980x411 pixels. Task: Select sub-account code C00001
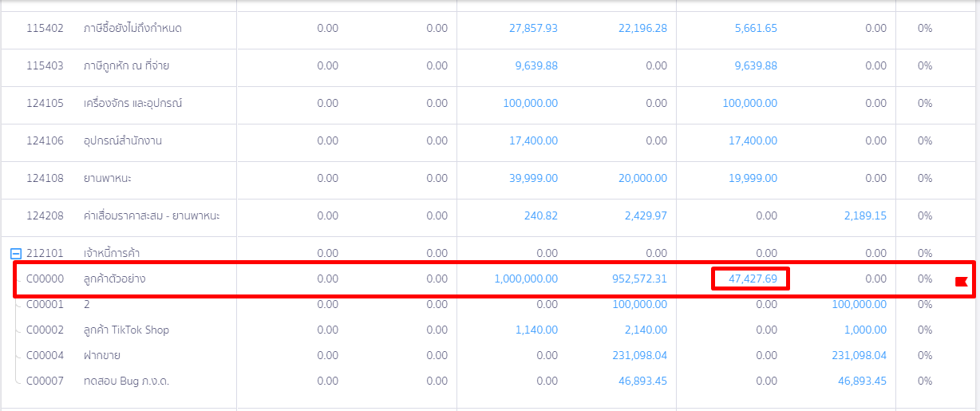tap(45, 305)
